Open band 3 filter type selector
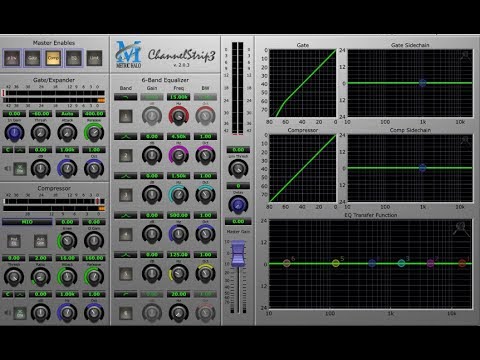This screenshot has height=360, width=480. point(125,176)
